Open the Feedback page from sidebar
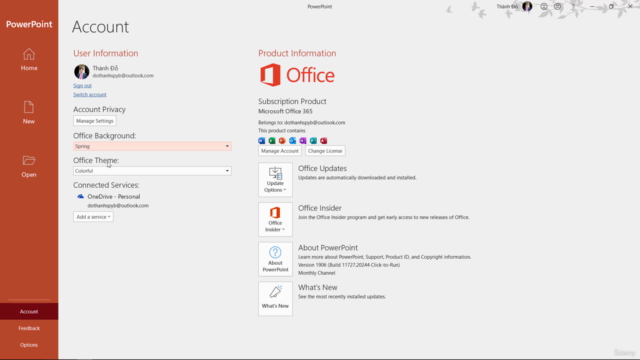Viewport: 640px width, 360px height. click(x=29, y=328)
